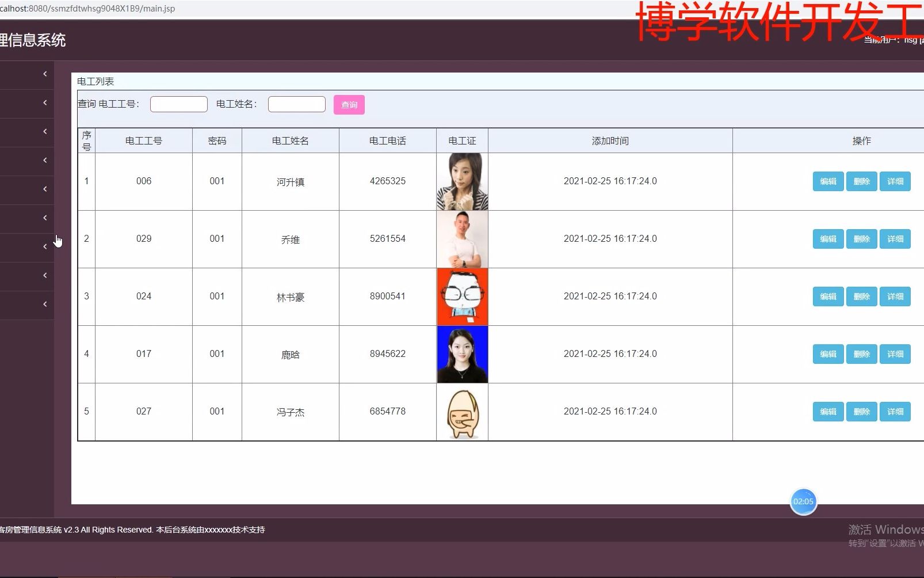The image size is (924, 578).
Task: Open 鹿晗's blue-background certificate photo
Action: tap(463, 354)
